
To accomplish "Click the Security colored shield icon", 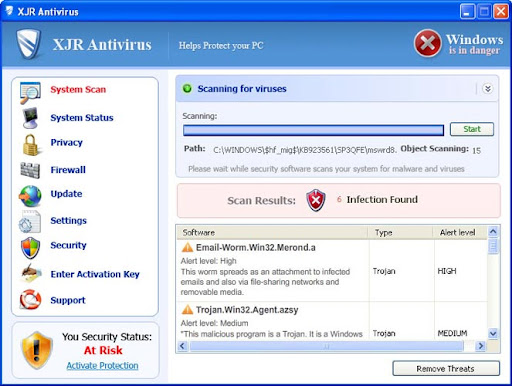I will (x=30, y=248).
